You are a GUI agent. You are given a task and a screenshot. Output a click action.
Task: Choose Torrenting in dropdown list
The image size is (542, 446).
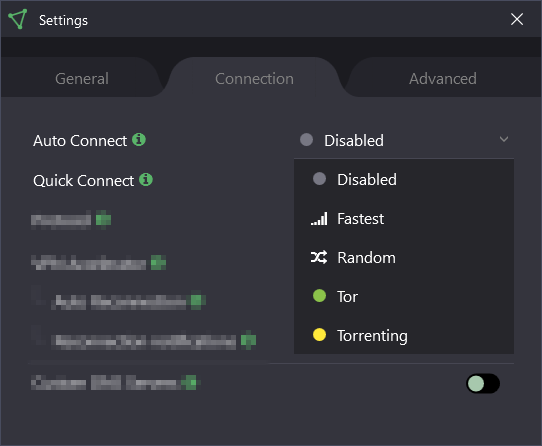click(404, 335)
